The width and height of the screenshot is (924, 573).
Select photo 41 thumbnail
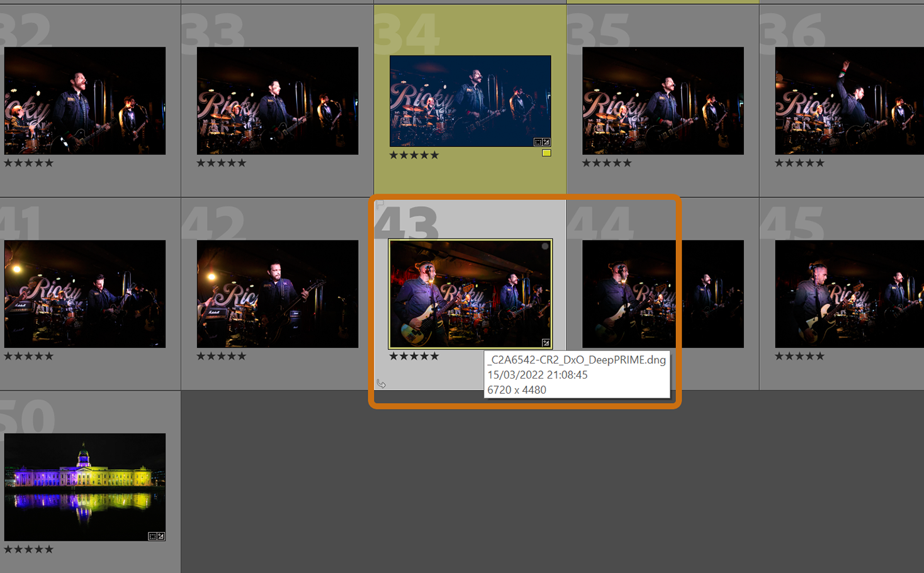point(85,294)
